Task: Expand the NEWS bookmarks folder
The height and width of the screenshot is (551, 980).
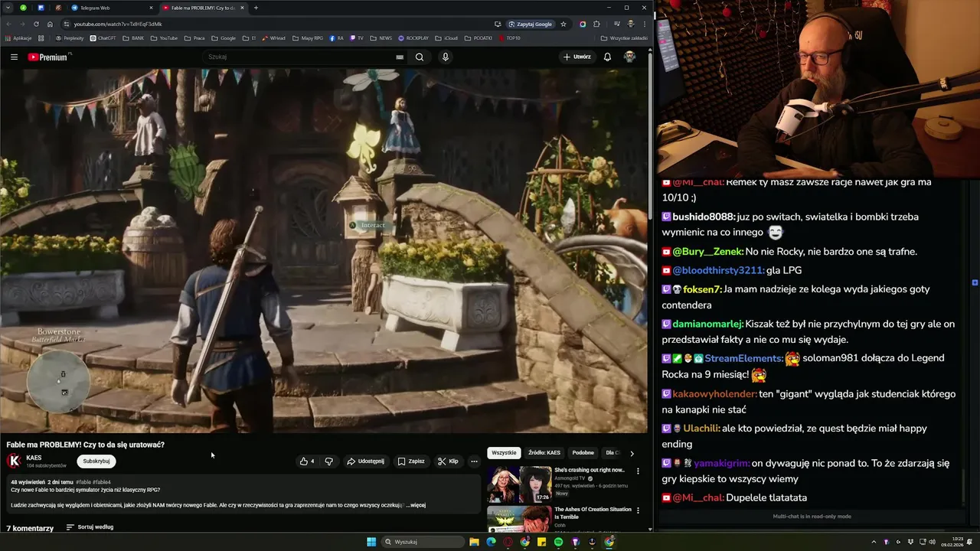Action: [x=381, y=37]
